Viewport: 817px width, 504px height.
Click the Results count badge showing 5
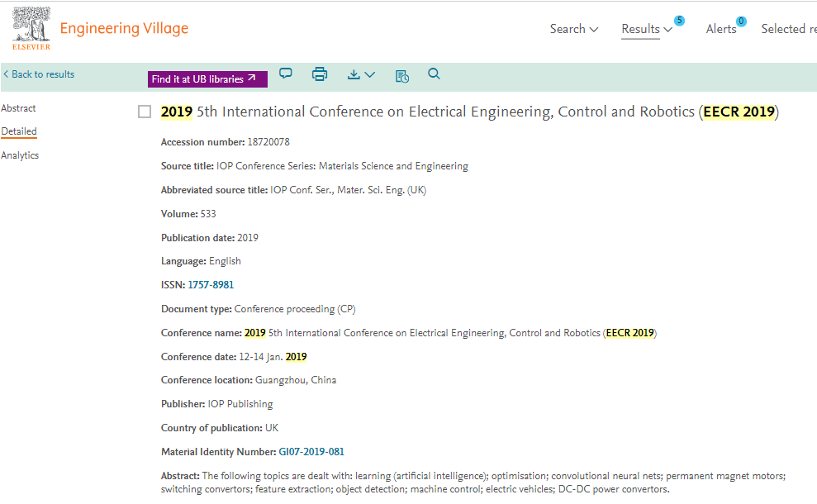coord(679,21)
